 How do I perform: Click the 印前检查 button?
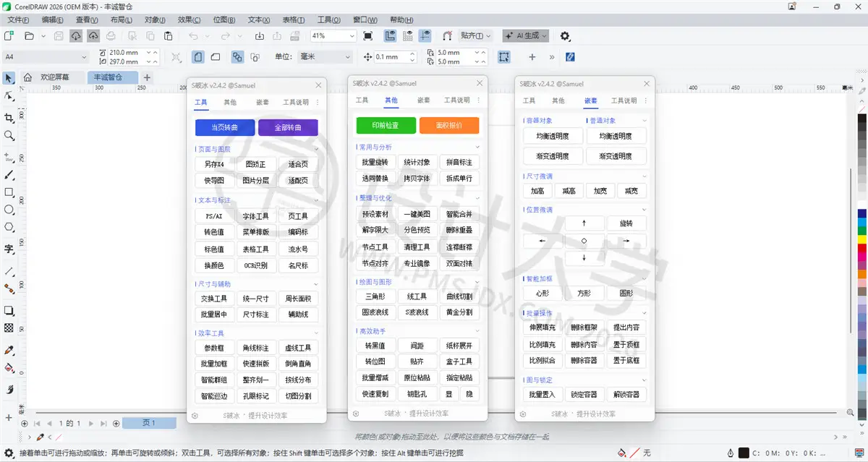(x=386, y=125)
